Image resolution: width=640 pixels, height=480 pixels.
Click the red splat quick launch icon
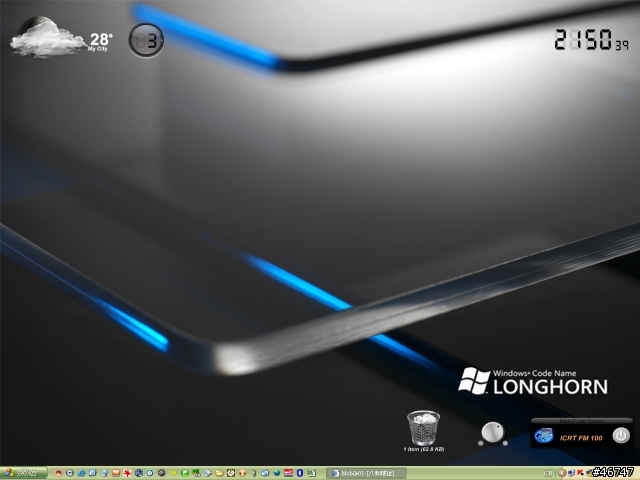127,473
